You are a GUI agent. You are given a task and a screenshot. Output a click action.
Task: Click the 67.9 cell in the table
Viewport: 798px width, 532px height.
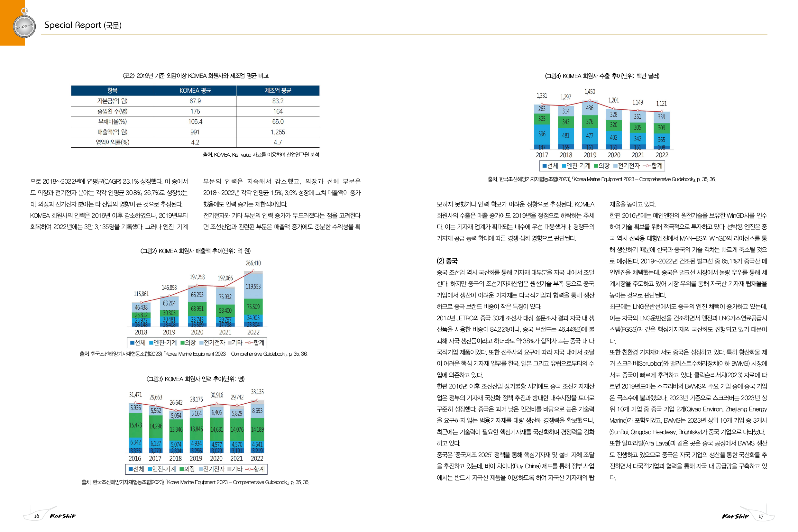pyautogui.click(x=195, y=101)
